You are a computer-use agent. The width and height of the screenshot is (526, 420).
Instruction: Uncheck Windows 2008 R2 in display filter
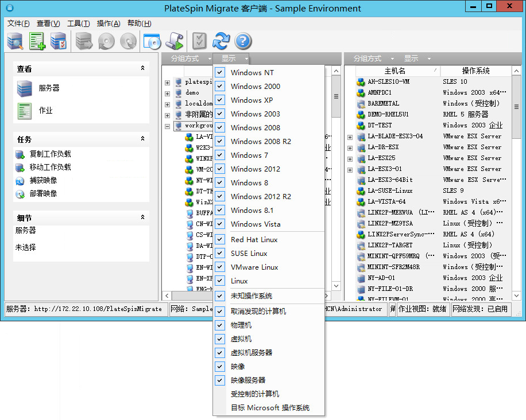coord(220,141)
